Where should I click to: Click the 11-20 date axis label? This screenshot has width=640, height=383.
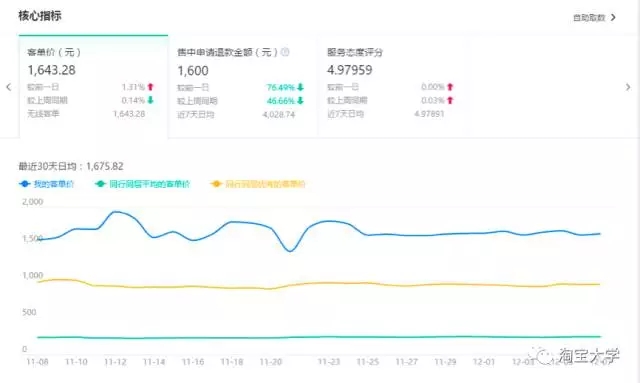tap(271, 362)
